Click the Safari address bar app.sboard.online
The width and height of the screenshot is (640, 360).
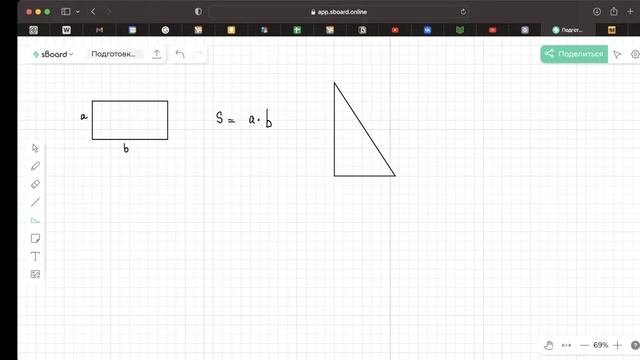339,12
